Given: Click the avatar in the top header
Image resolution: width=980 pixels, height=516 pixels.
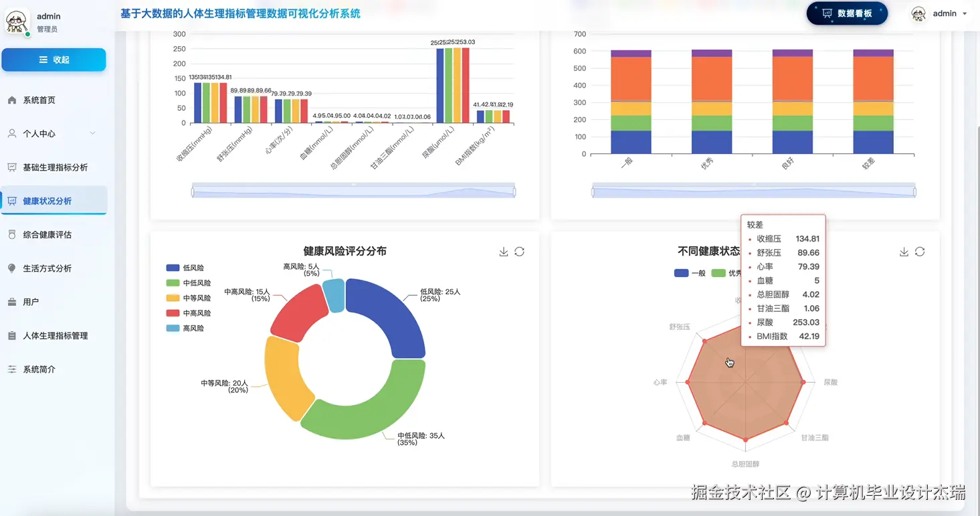Looking at the screenshot, I should (919, 14).
